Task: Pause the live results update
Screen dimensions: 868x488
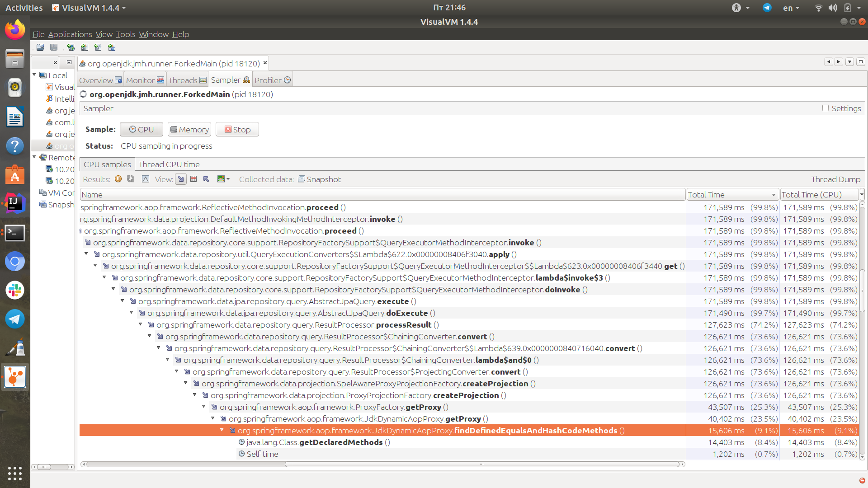Action: (x=118, y=179)
